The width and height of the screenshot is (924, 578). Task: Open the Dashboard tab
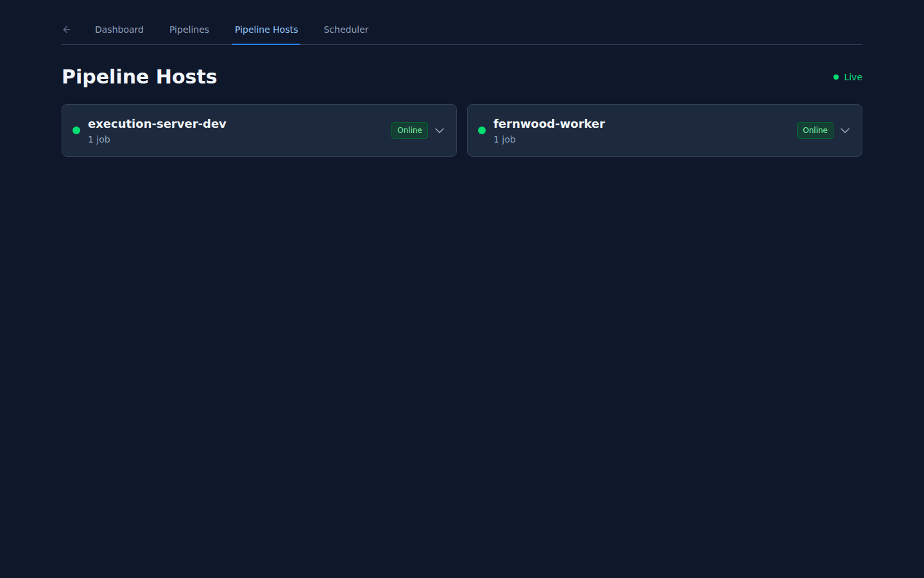click(119, 30)
